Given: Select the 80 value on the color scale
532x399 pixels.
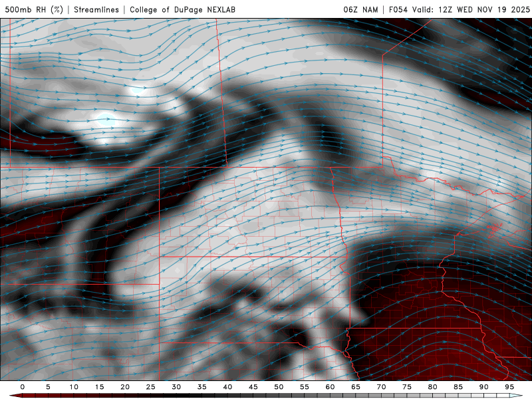Looking at the screenshot, I should 433,387.
